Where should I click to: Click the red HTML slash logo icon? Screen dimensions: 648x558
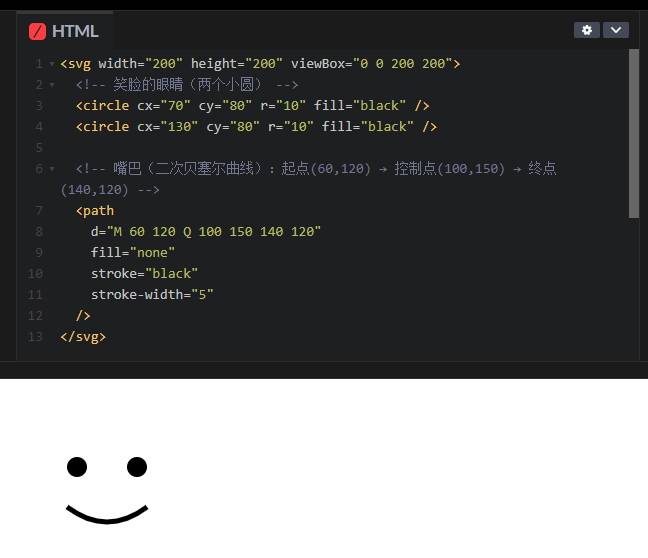click(x=37, y=31)
